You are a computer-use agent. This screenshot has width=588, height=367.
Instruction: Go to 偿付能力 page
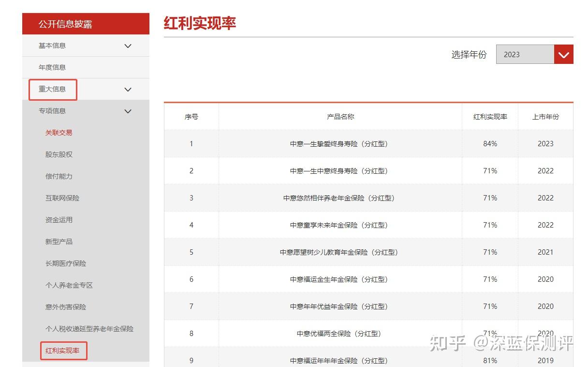click(x=59, y=176)
